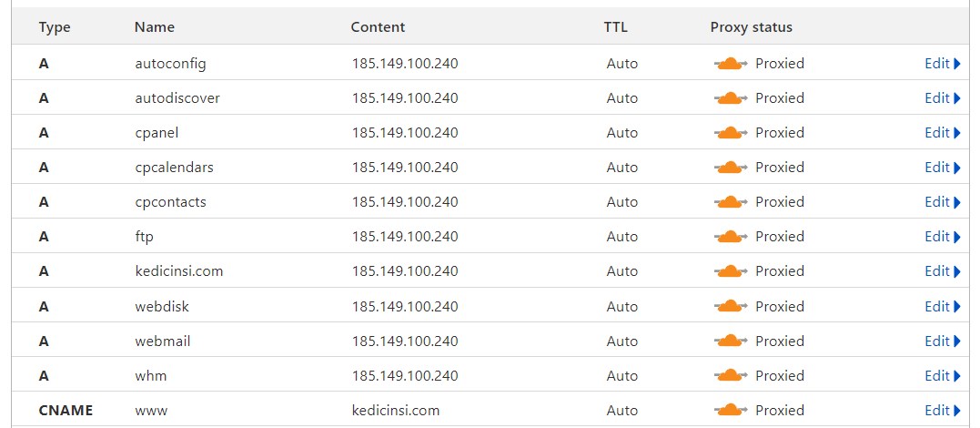Expand Edit arrow for autoconfig record
The image size is (980, 428).
coord(957,64)
